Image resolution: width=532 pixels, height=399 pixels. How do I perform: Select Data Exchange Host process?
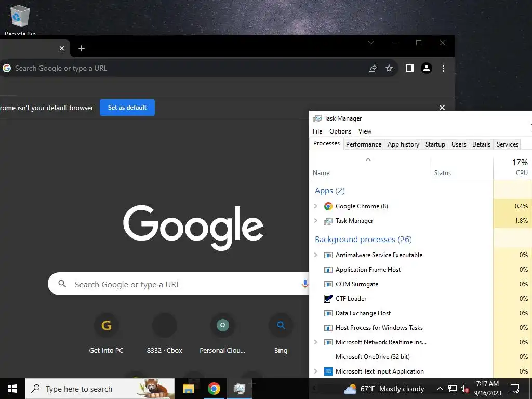pos(421,313)
